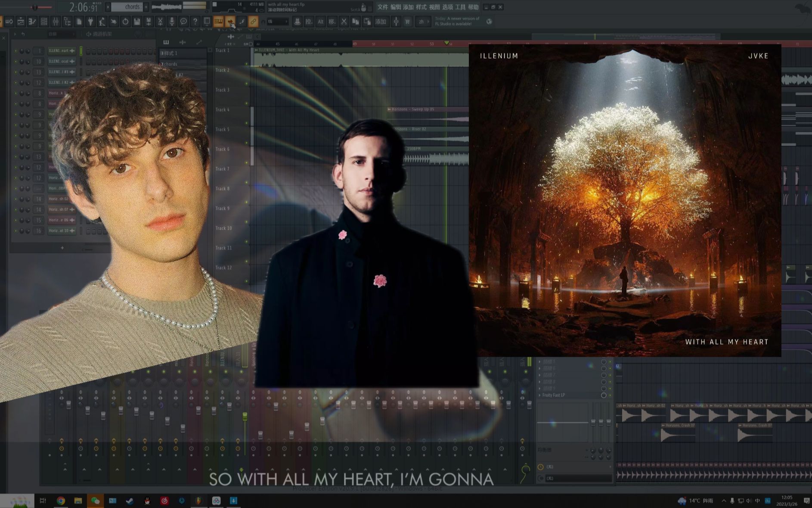Open Google Chrome from taskbar
This screenshot has height=508, width=812.
61,501
